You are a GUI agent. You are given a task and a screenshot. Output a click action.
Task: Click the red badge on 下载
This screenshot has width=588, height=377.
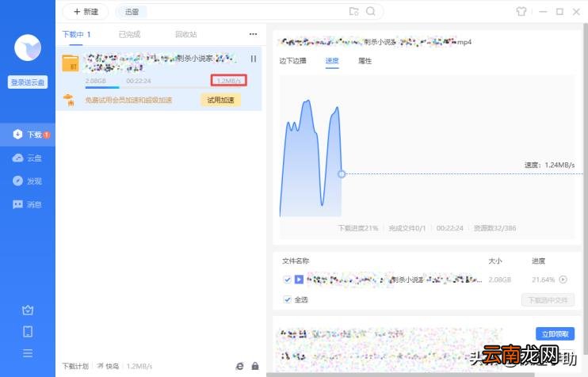[47, 135]
